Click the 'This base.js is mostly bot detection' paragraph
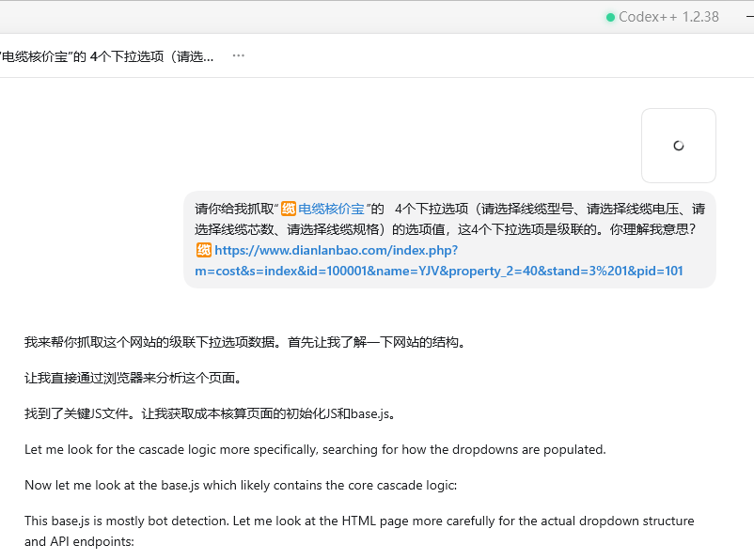Viewport: 754px width, 560px height. [359, 531]
